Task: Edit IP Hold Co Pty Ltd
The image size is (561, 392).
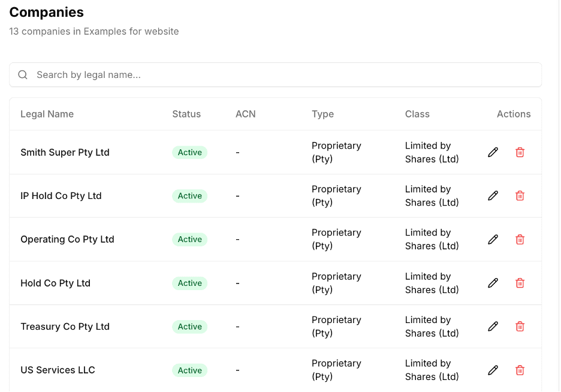Action: pos(492,195)
